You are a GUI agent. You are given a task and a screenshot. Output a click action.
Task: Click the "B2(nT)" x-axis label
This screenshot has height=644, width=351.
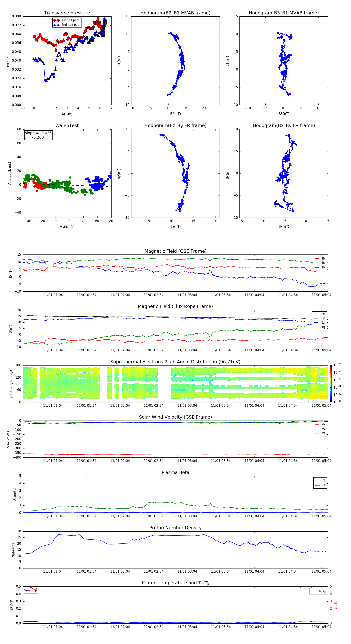[175, 114]
